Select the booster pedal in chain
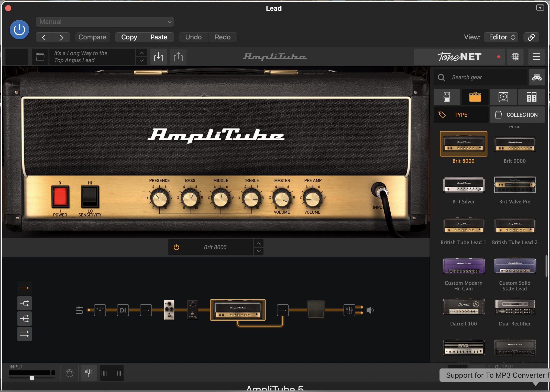Viewport: 550px width, 392px height. pos(192,310)
